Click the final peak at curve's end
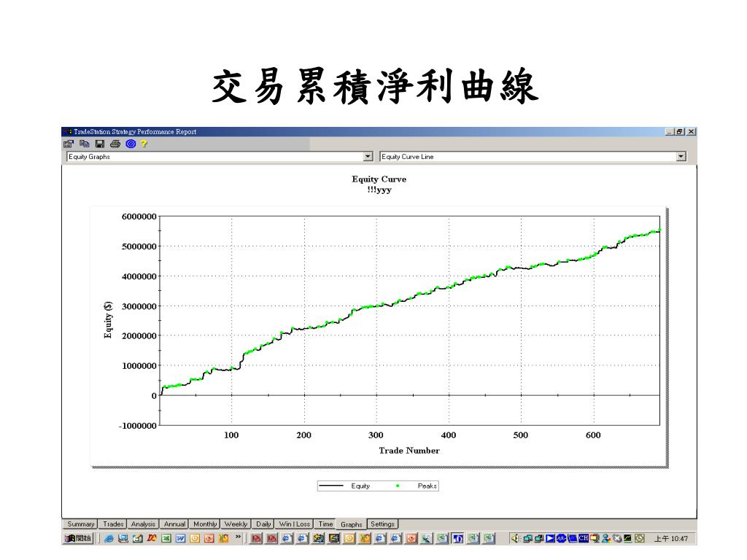This screenshot has width=747, height=560. click(x=659, y=230)
